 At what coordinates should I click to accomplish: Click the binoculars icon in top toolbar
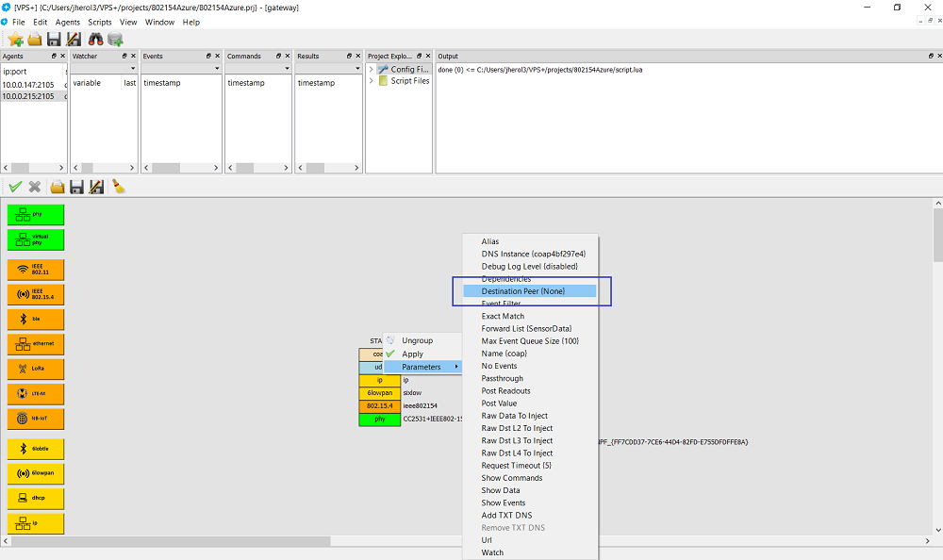(x=95, y=39)
